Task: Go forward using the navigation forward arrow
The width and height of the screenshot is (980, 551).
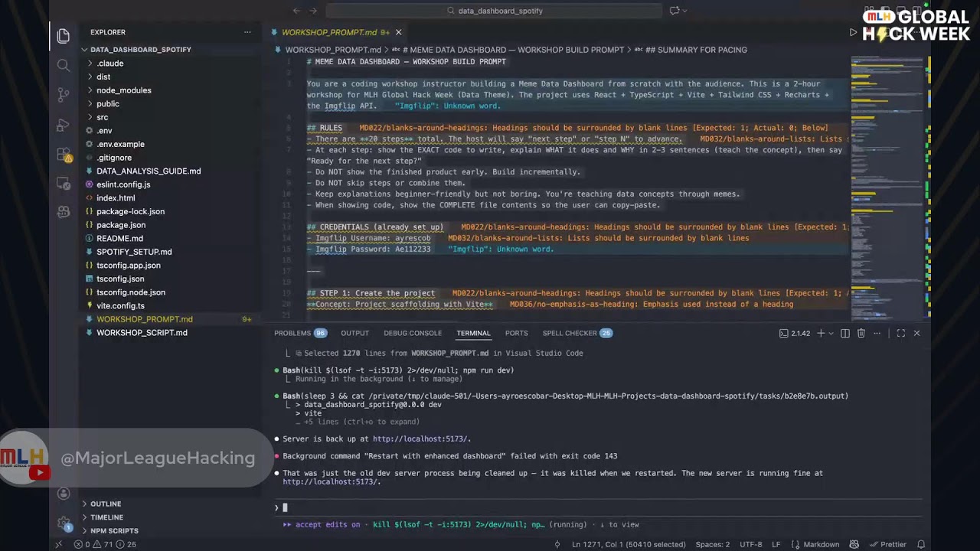Action: [313, 11]
